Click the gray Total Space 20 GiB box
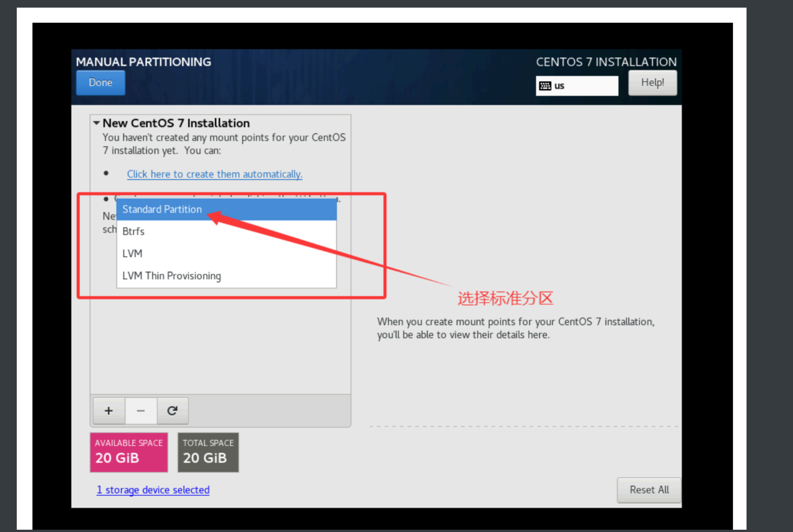The width and height of the screenshot is (793, 532). point(208,452)
